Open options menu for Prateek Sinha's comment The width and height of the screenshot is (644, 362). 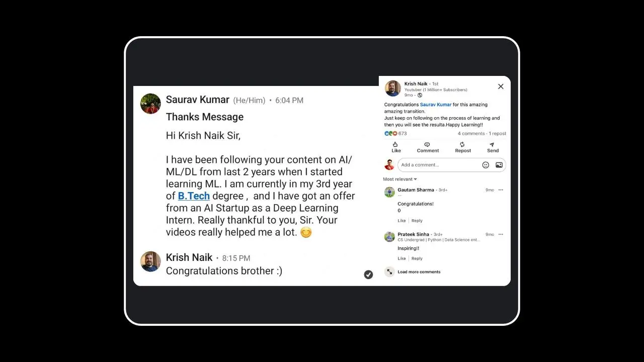501,234
